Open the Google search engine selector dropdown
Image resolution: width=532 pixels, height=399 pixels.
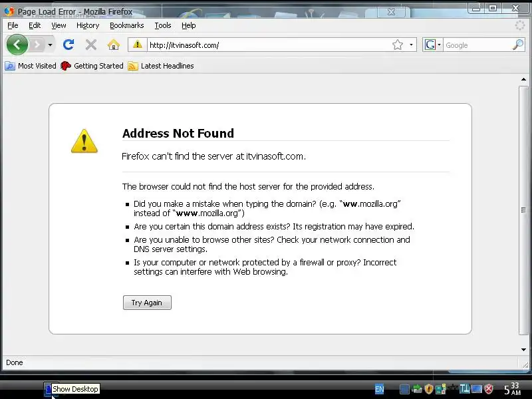point(433,45)
